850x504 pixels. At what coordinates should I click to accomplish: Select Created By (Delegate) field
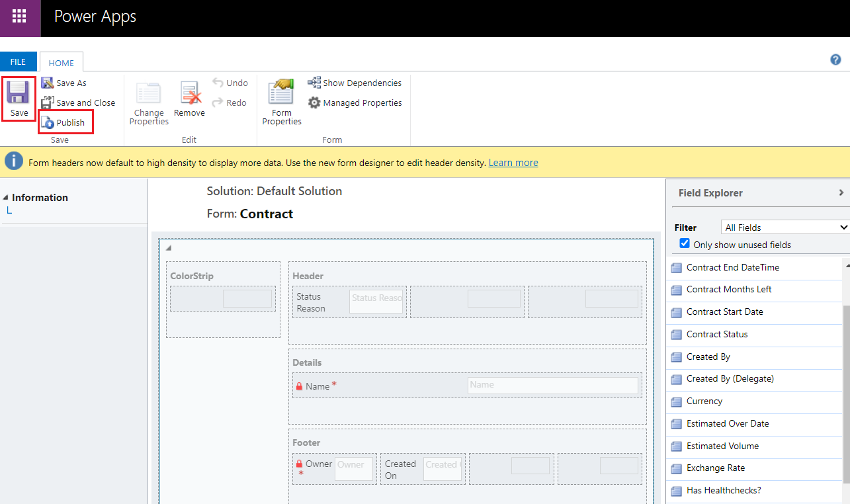point(754,378)
